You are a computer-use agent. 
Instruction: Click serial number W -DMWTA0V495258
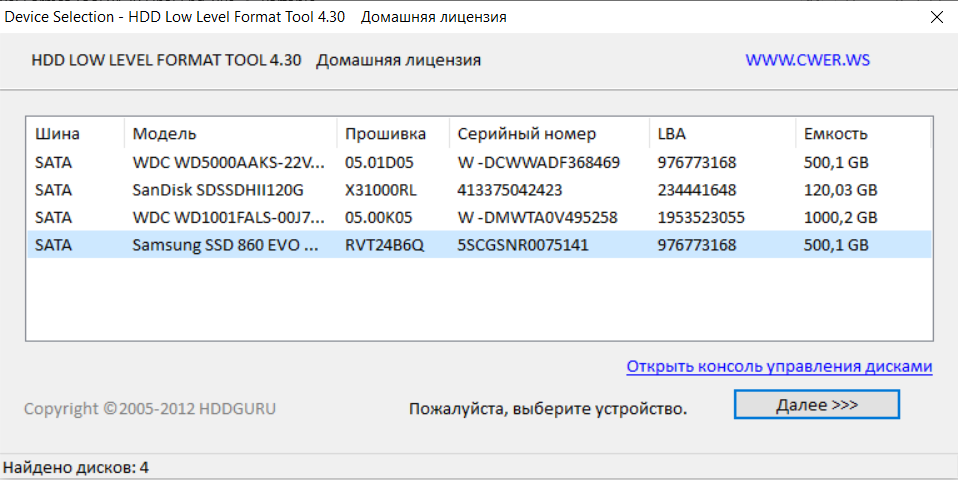click(x=537, y=217)
